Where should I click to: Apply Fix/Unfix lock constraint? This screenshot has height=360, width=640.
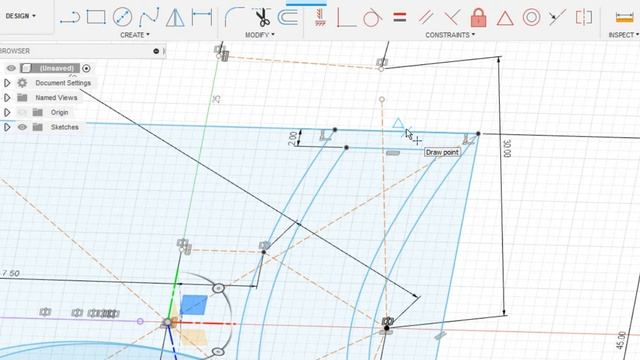click(478, 18)
